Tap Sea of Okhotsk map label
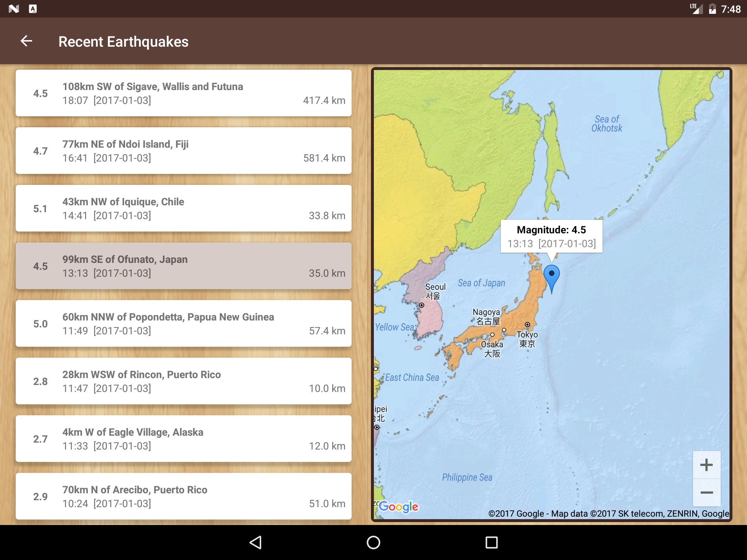This screenshot has height=560, width=747. point(607,124)
